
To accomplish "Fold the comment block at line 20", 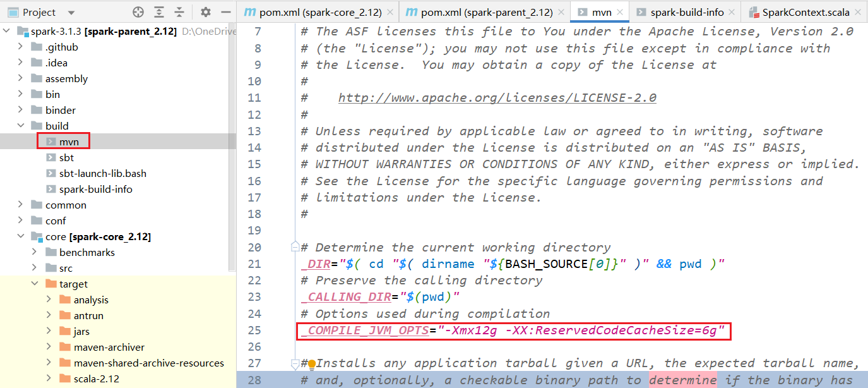I will coord(294,247).
